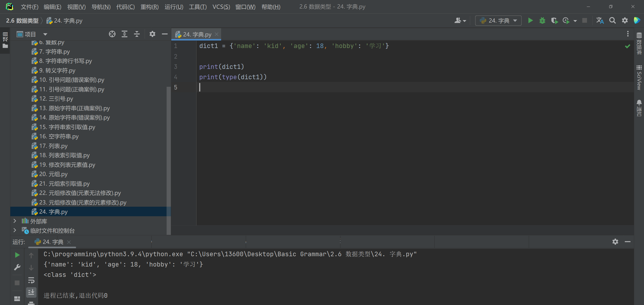This screenshot has width=644, height=305.
Task: Click the colorful JetBrains toolbox icon
Action: pyautogui.click(x=637, y=21)
